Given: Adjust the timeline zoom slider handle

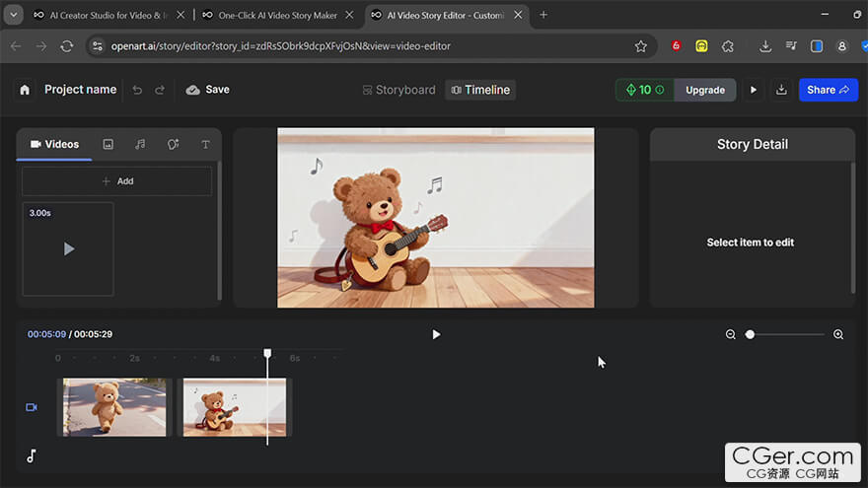Looking at the screenshot, I should coord(750,334).
